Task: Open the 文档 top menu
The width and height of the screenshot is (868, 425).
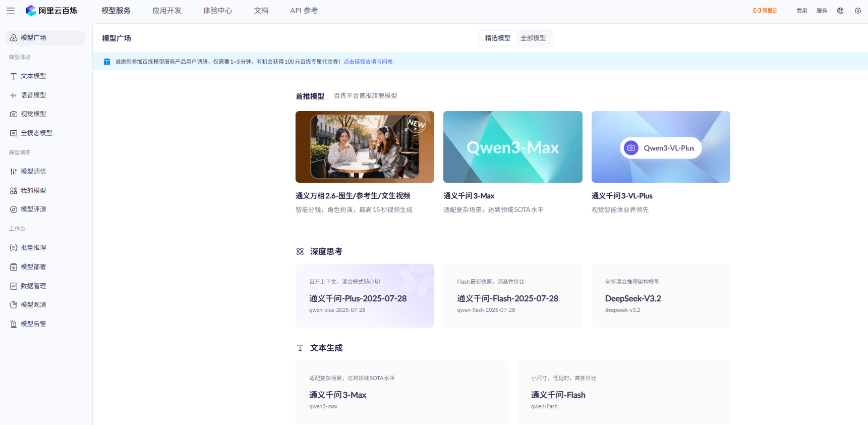Action: 261,11
